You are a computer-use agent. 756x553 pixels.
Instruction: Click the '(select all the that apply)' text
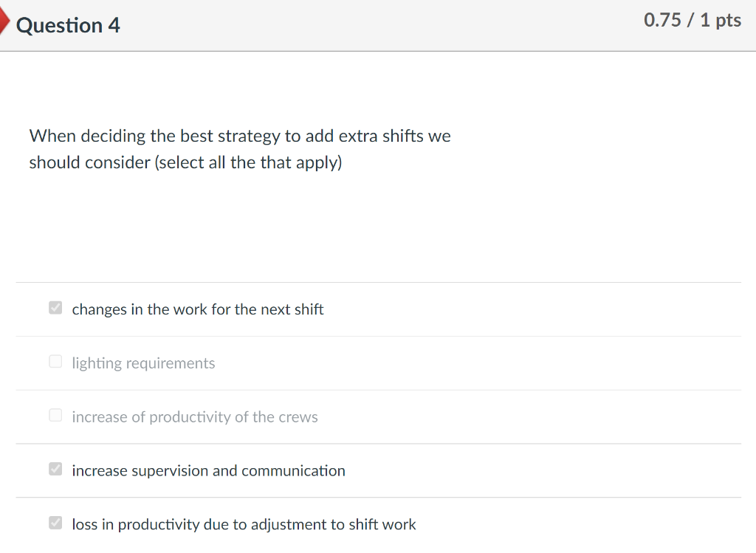(x=248, y=162)
